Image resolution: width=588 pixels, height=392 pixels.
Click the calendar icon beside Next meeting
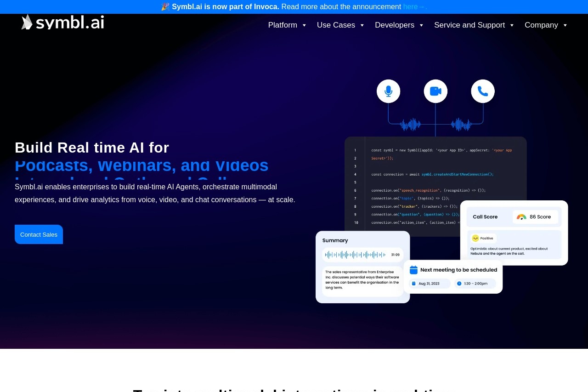coord(413,270)
